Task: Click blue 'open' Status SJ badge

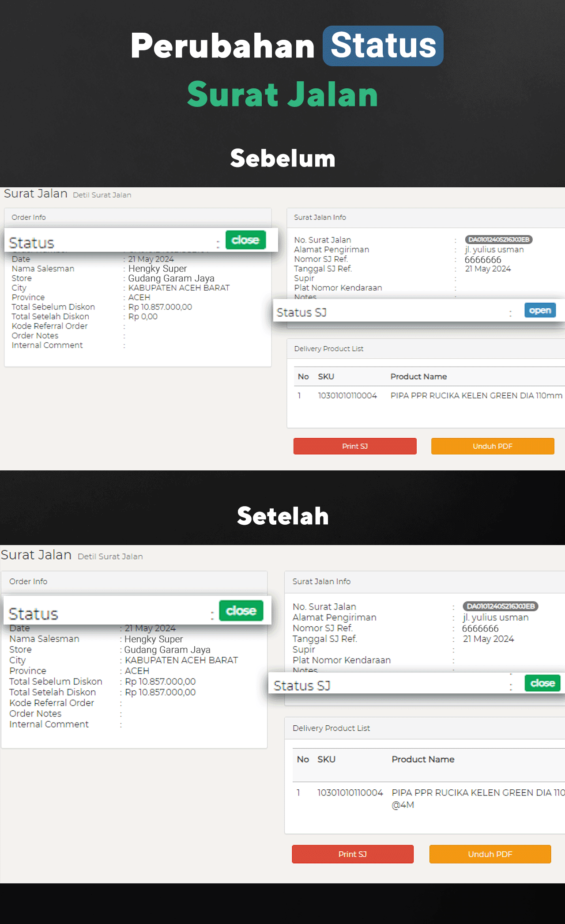Action: click(x=539, y=311)
